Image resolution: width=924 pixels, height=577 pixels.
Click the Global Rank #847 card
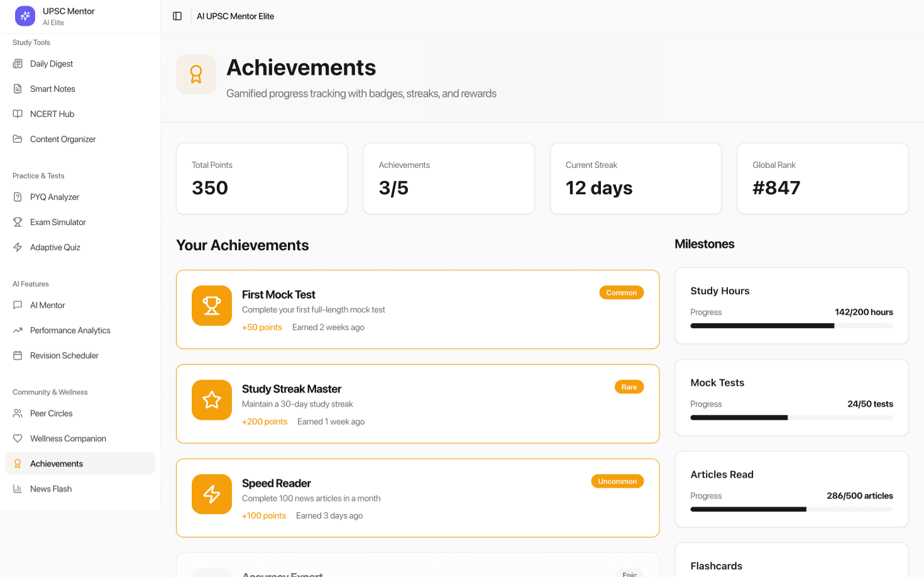tap(823, 179)
